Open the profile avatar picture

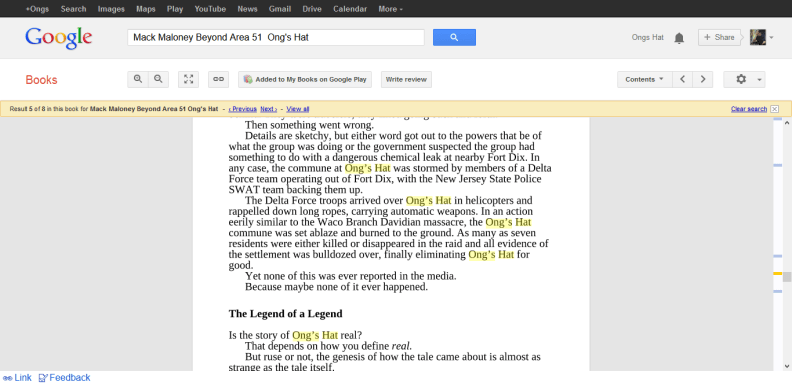(758, 37)
